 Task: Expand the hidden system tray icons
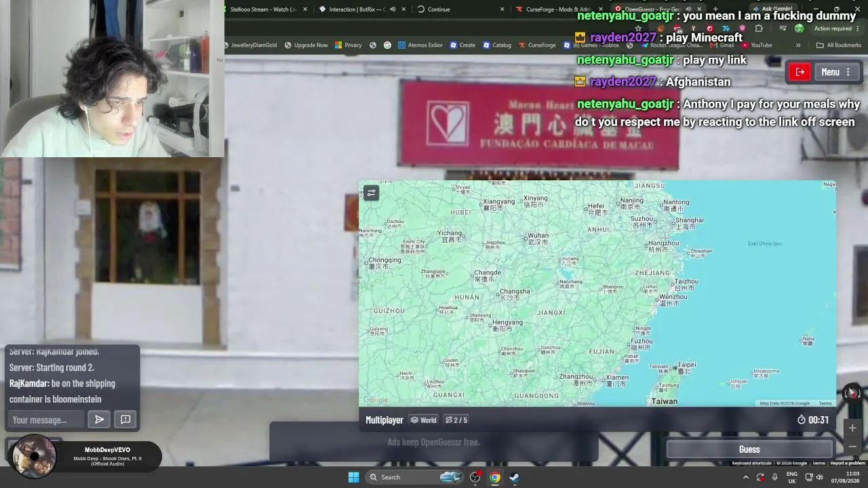click(x=746, y=477)
